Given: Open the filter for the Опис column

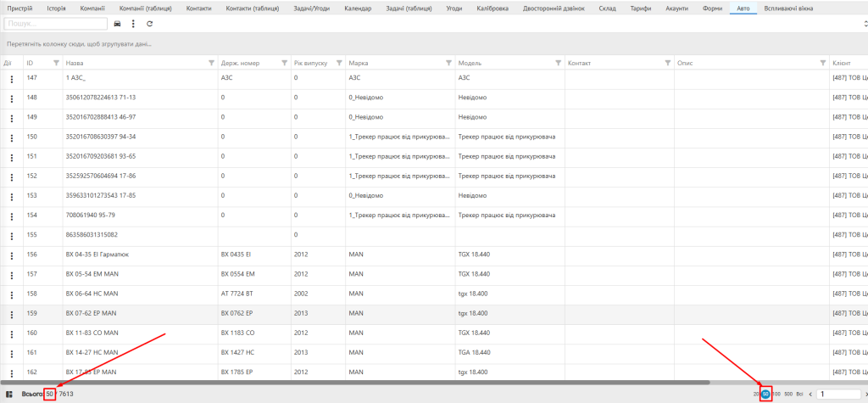Looking at the screenshot, I should (x=822, y=63).
